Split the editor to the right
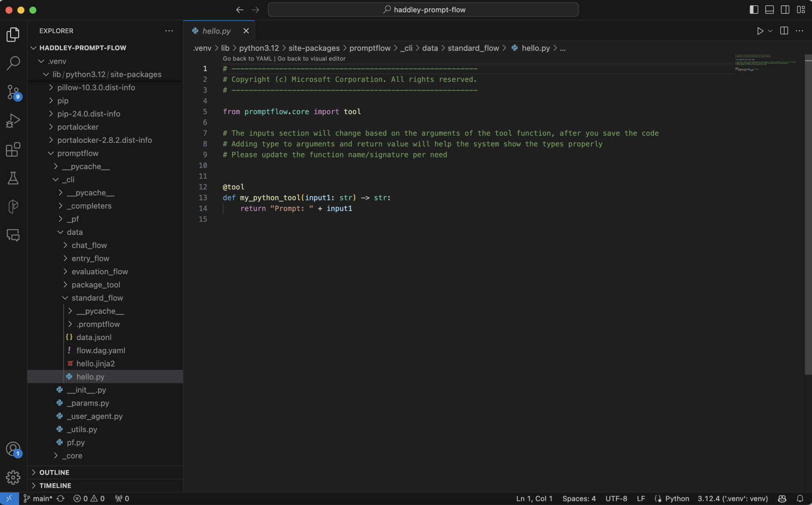 (x=784, y=31)
